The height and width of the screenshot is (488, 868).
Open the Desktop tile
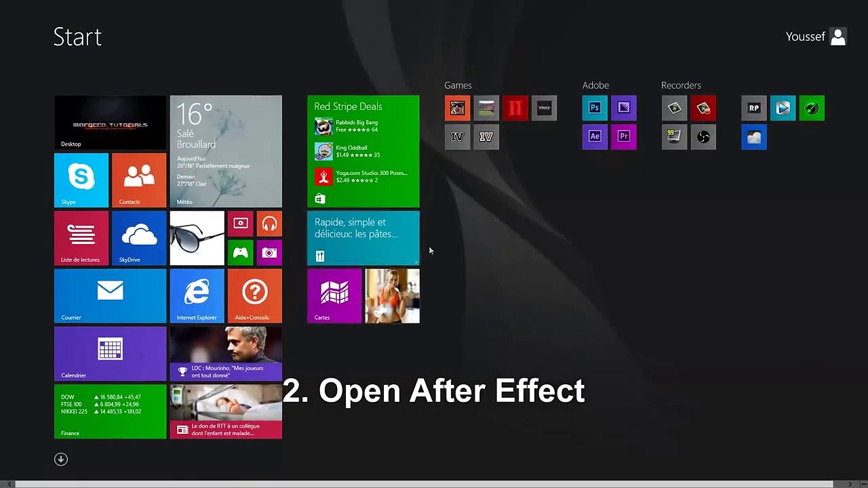[110, 122]
